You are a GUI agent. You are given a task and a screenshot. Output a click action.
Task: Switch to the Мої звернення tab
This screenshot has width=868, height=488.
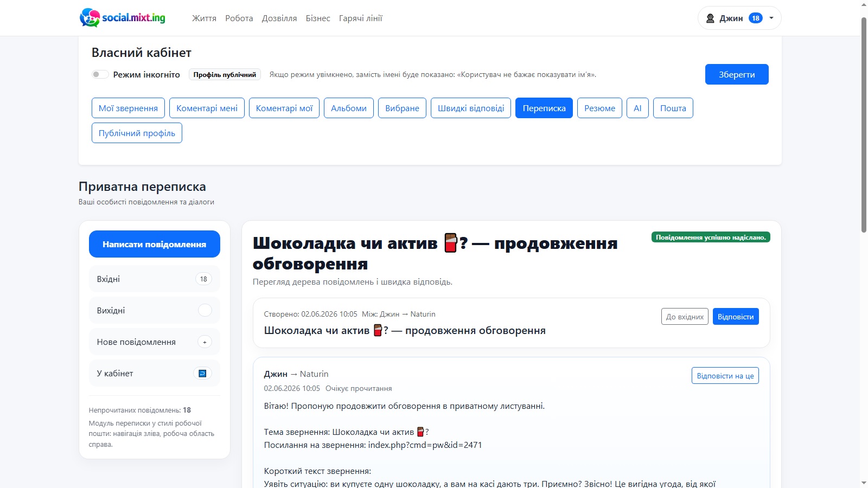(x=128, y=108)
